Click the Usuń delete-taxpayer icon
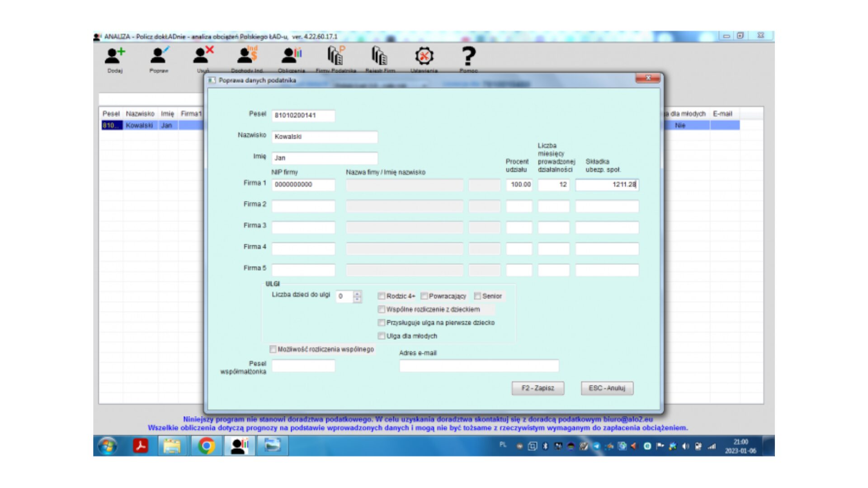The height and width of the screenshot is (488, 868). click(203, 56)
